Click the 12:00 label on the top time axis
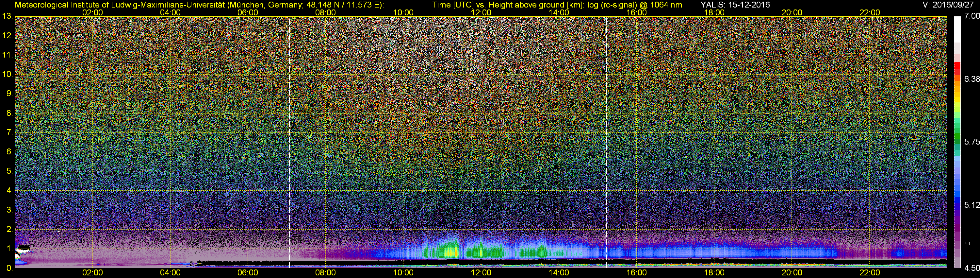Screen dimensions: 980x278 [x=481, y=12]
